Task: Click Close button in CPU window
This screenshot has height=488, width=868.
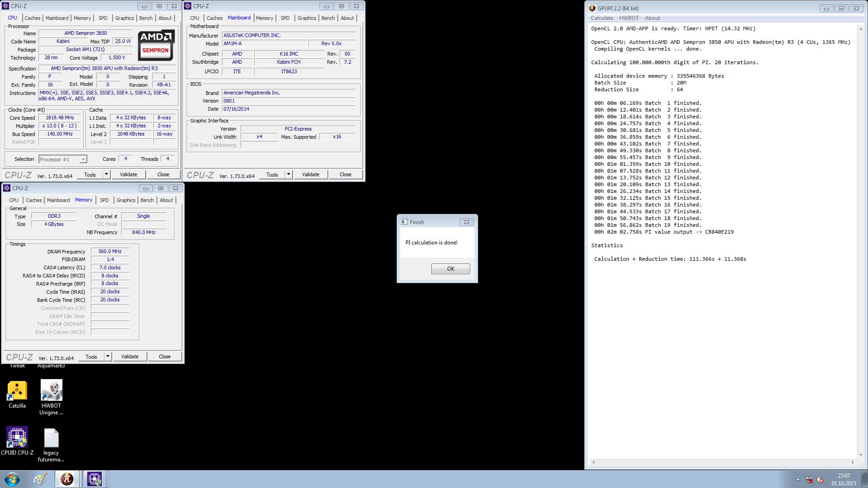Action: (163, 174)
